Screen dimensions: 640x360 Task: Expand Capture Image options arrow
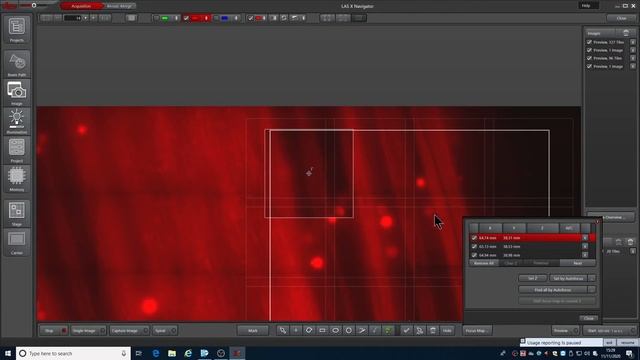[x=145, y=330]
